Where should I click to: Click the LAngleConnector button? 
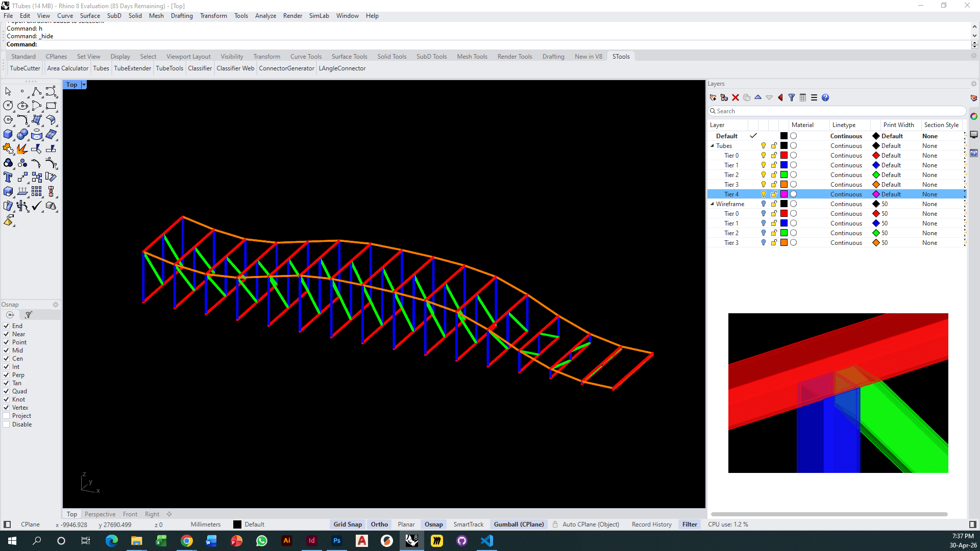342,68
